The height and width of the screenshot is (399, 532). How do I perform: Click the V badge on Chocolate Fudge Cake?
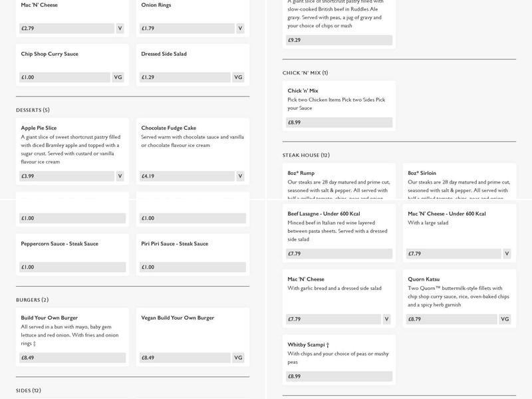pos(240,176)
